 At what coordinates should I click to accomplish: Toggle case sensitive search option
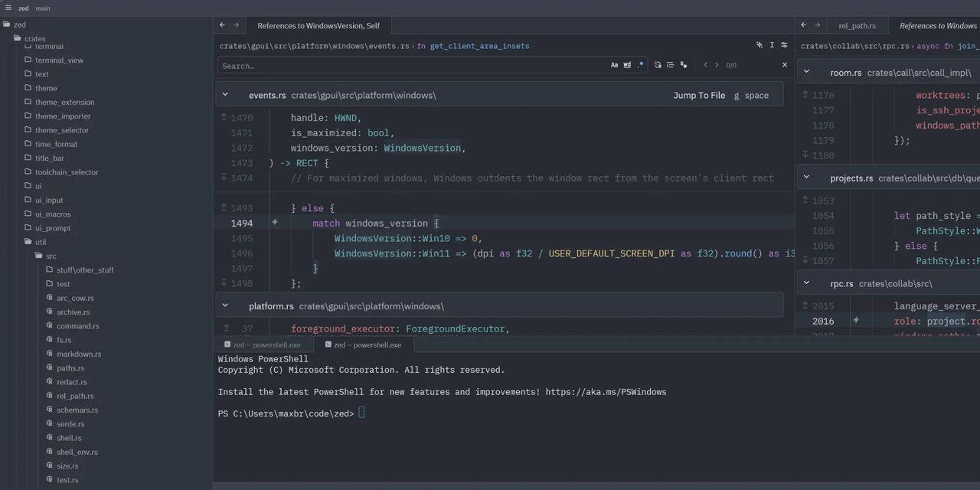point(614,65)
